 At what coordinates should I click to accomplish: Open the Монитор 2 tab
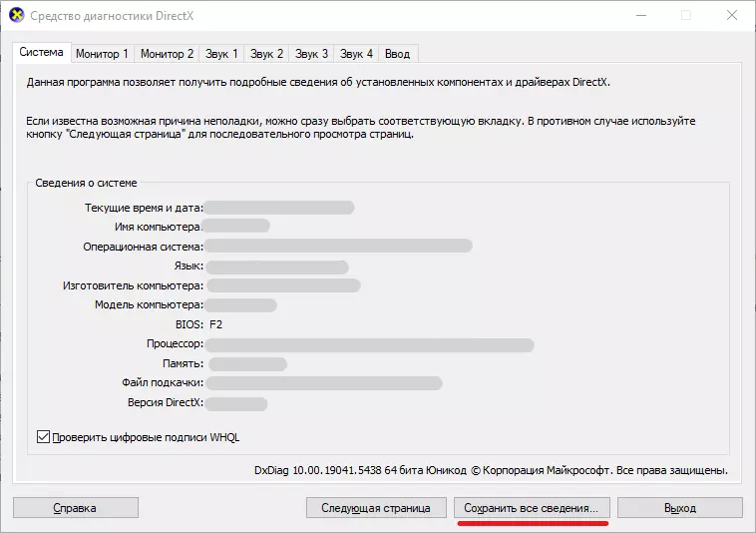point(167,54)
